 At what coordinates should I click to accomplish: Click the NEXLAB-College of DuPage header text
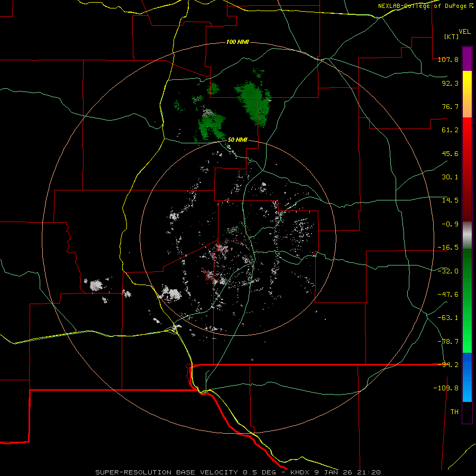[426, 6]
